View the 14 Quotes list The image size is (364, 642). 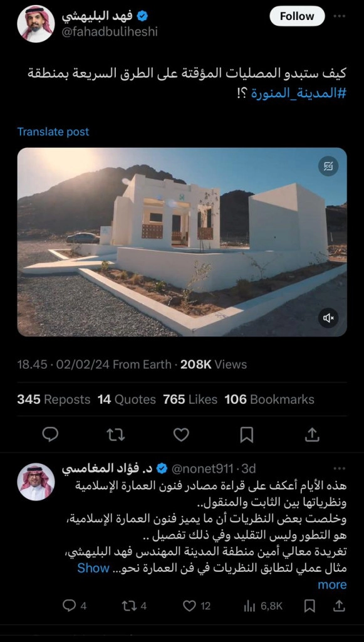(127, 399)
